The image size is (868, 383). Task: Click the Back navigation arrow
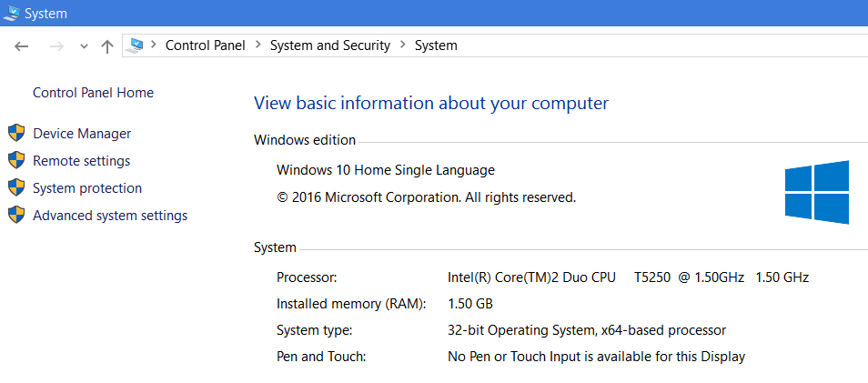(x=21, y=45)
